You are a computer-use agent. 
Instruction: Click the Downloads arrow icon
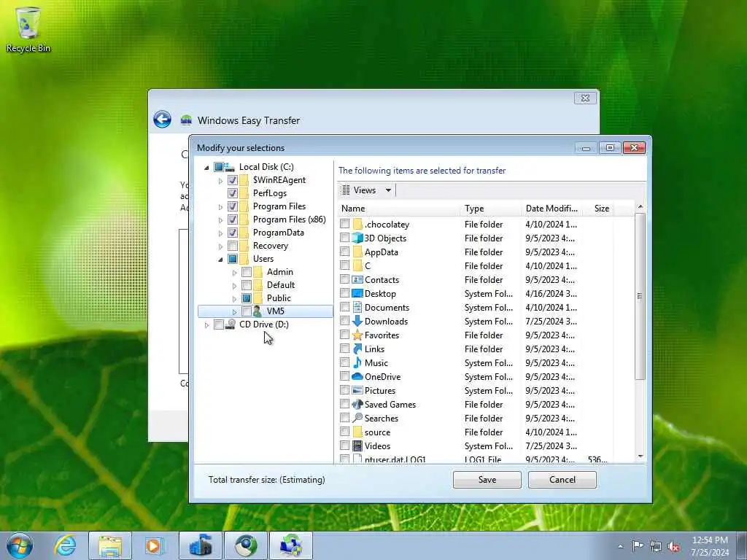pos(357,321)
